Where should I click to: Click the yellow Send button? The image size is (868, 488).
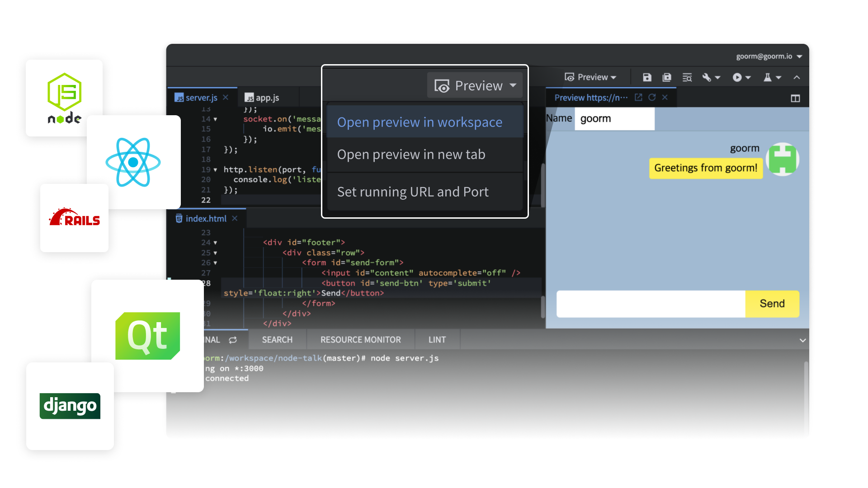coord(772,304)
